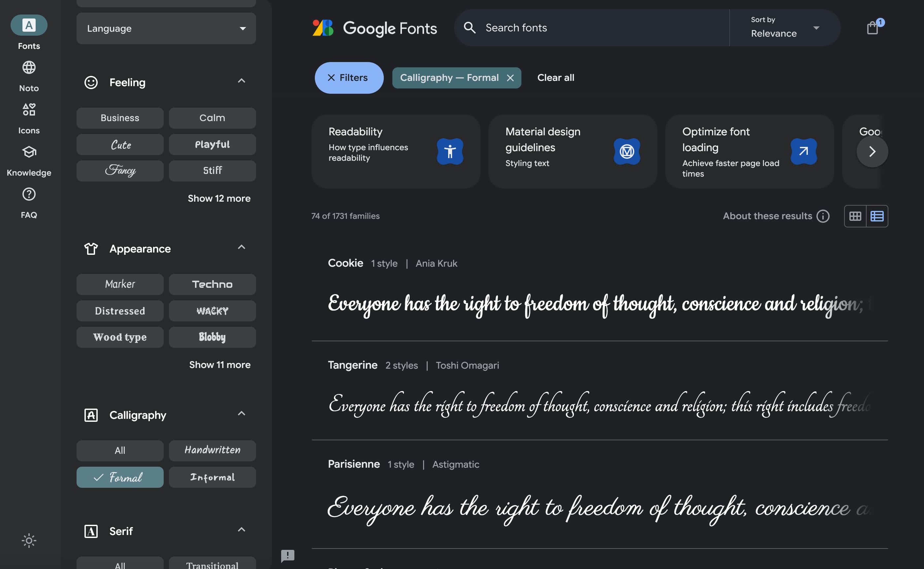The height and width of the screenshot is (569, 924).
Task: Open the Language dropdown
Action: point(166,28)
